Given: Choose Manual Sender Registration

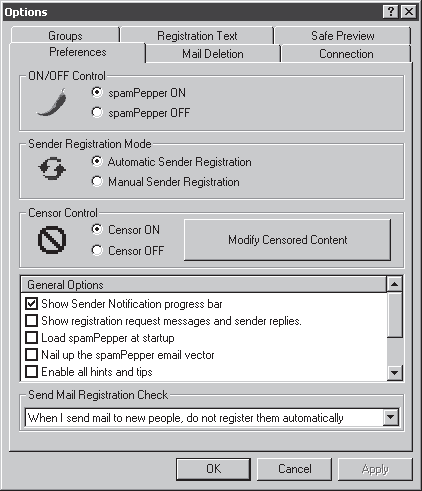Looking at the screenshot, I should 97,181.
